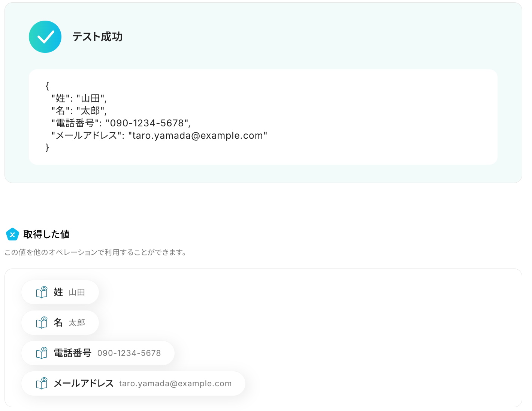532x411 pixels.
Task: Click the green test success checkmark icon
Action: pos(45,37)
